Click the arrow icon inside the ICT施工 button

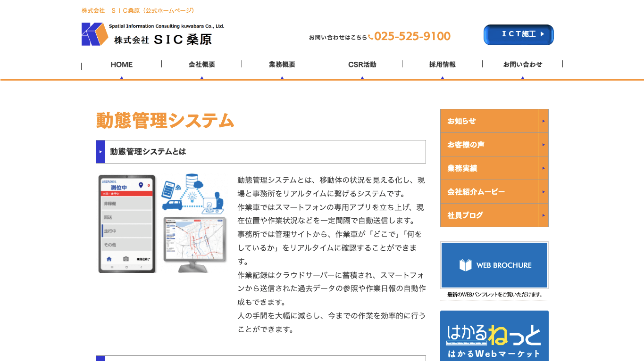543,34
